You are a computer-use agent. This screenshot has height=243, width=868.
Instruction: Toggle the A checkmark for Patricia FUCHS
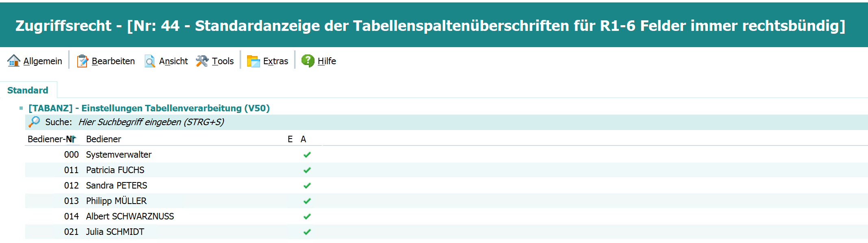(x=307, y=170)
